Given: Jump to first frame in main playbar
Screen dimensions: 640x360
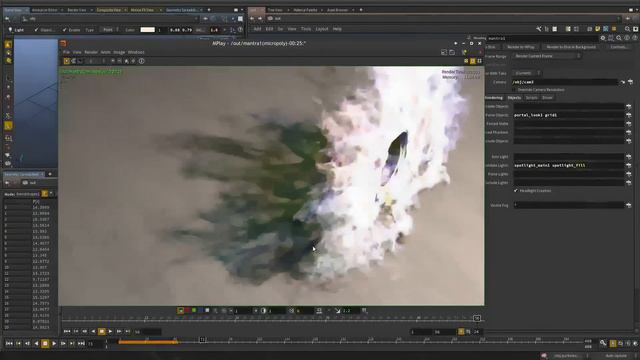Looking at the screenshot, I should point(9,344).
